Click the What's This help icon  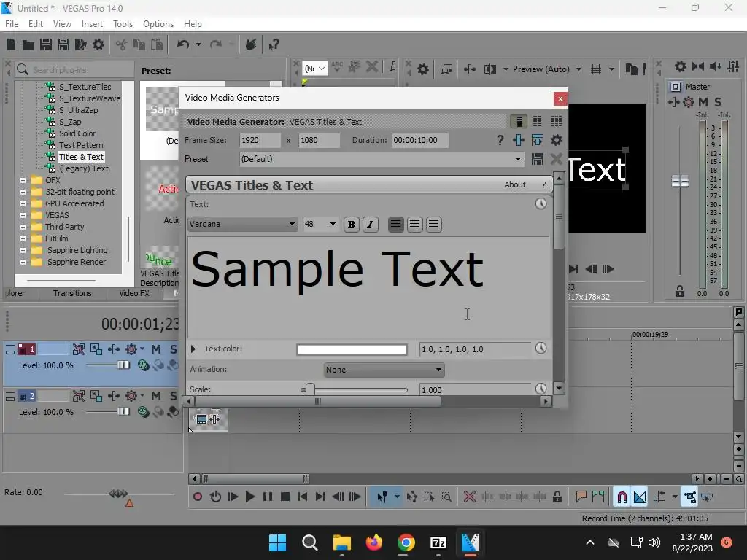(x=274, y=44)
